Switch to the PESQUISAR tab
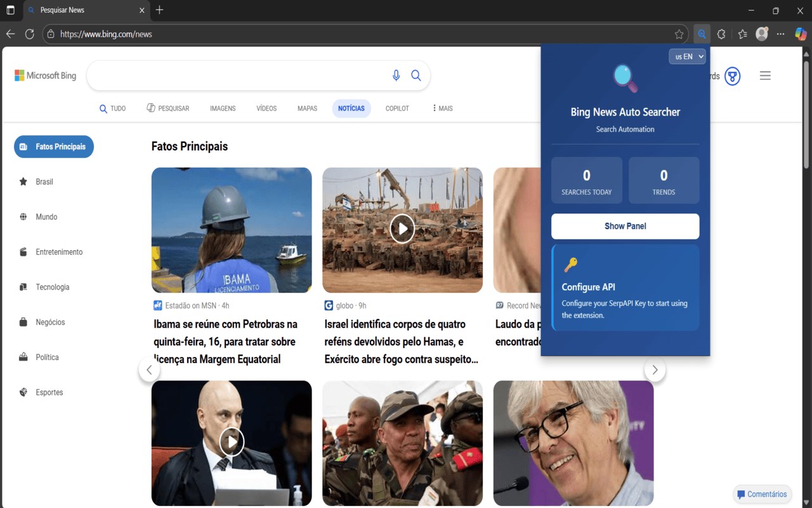Viewport: 812px width, 508px height. point(168,109)
